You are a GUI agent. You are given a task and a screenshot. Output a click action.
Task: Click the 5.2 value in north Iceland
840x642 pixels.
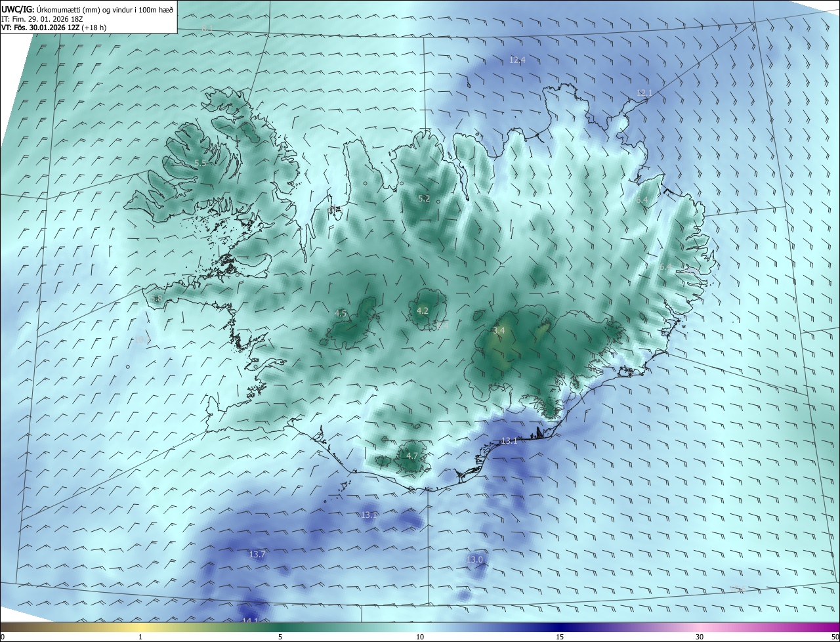(424, 198)
